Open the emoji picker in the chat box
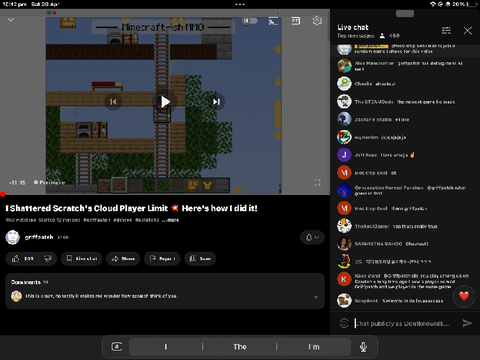This screenshot has width=480, height=360. 344,323
